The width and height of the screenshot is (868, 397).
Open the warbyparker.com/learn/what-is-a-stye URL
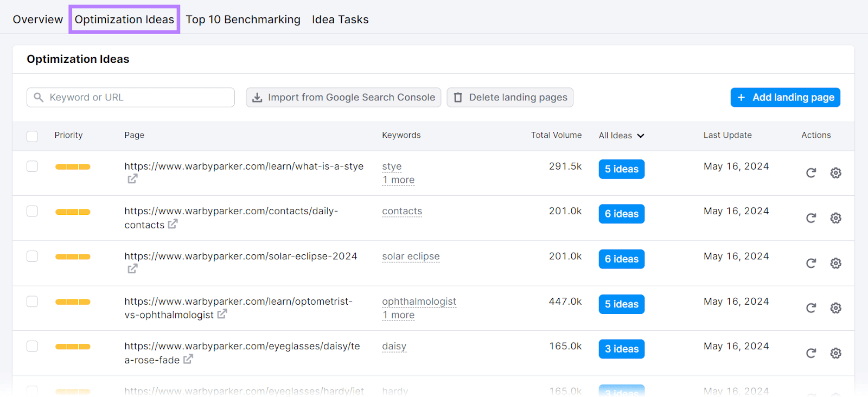244,167
